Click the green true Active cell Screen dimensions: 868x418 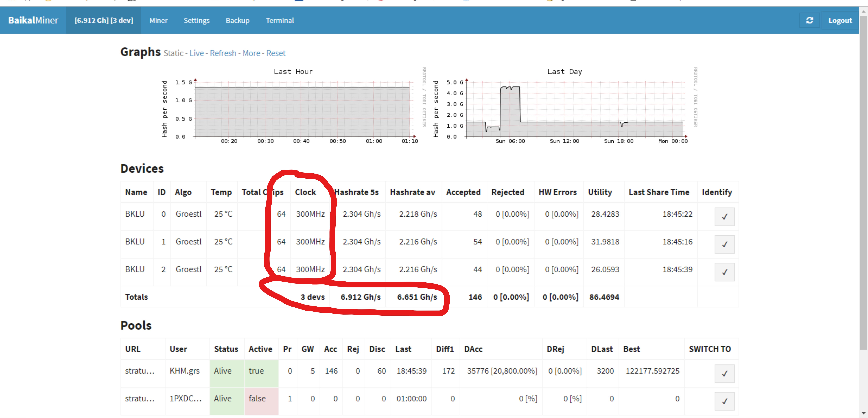point(262,374)
